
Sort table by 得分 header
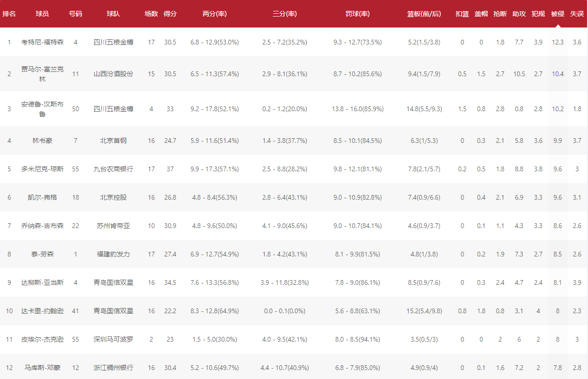point(170,14)
